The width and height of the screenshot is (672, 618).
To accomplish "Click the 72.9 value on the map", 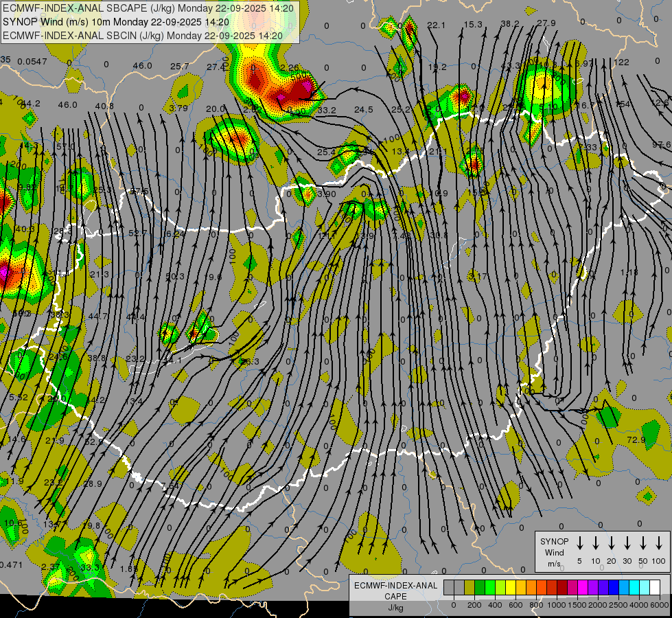I will click(x=636, y=439).
